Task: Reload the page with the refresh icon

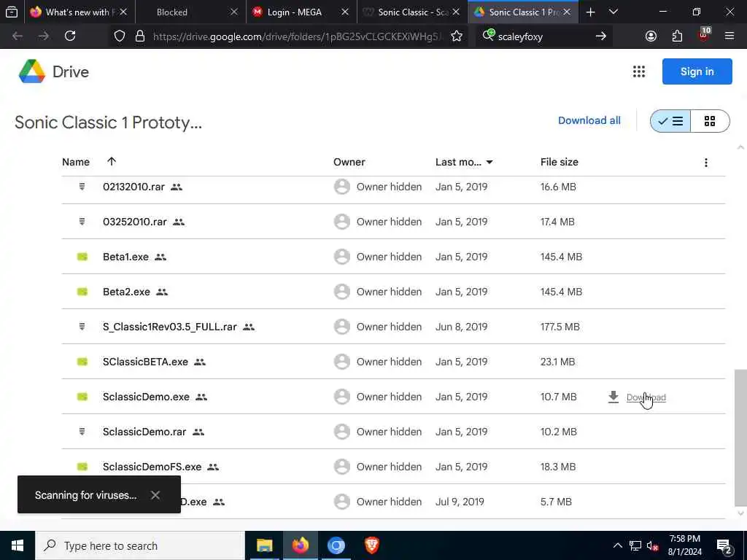Action: (x=70, y=36)
